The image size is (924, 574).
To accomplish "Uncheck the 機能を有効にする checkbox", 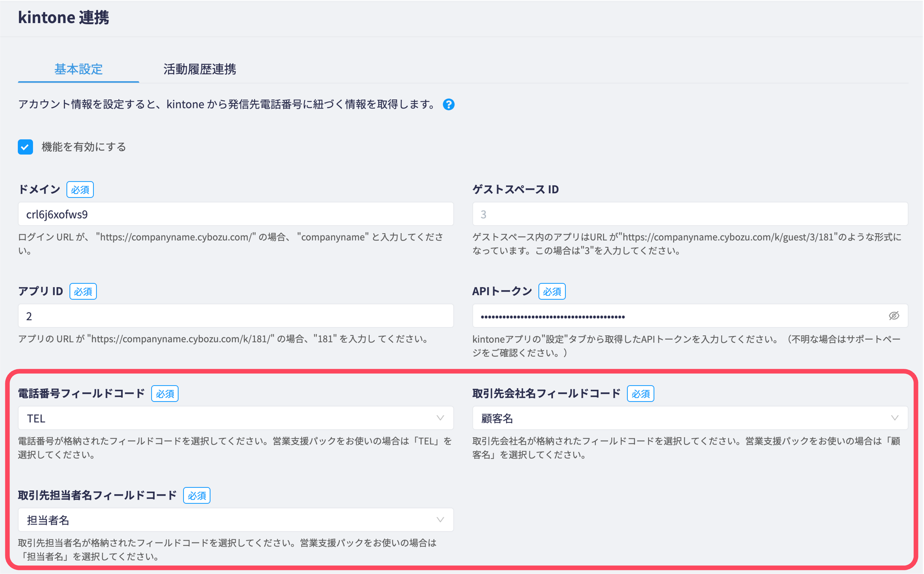I will 25,147.
